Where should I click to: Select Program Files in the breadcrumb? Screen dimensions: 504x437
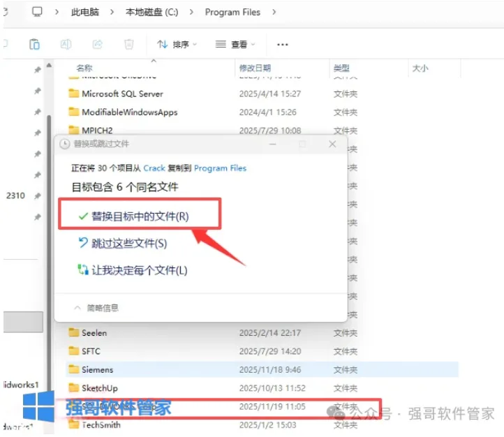(x=232, y=12)
